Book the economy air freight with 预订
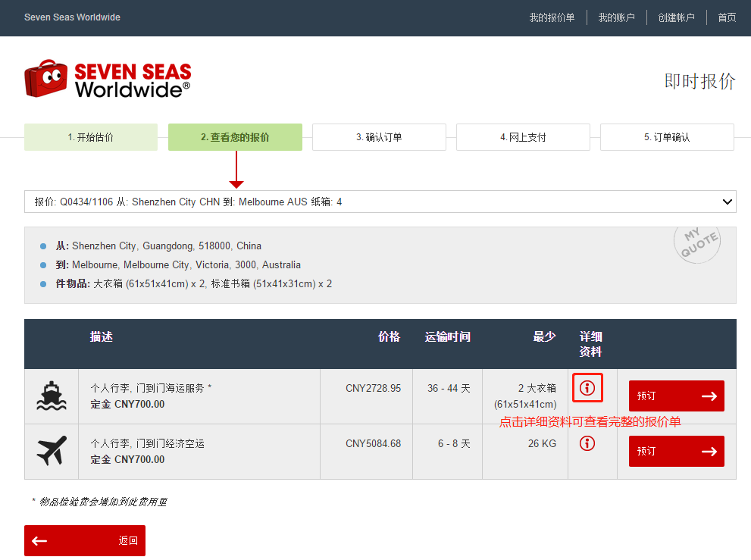 [676, 451]
